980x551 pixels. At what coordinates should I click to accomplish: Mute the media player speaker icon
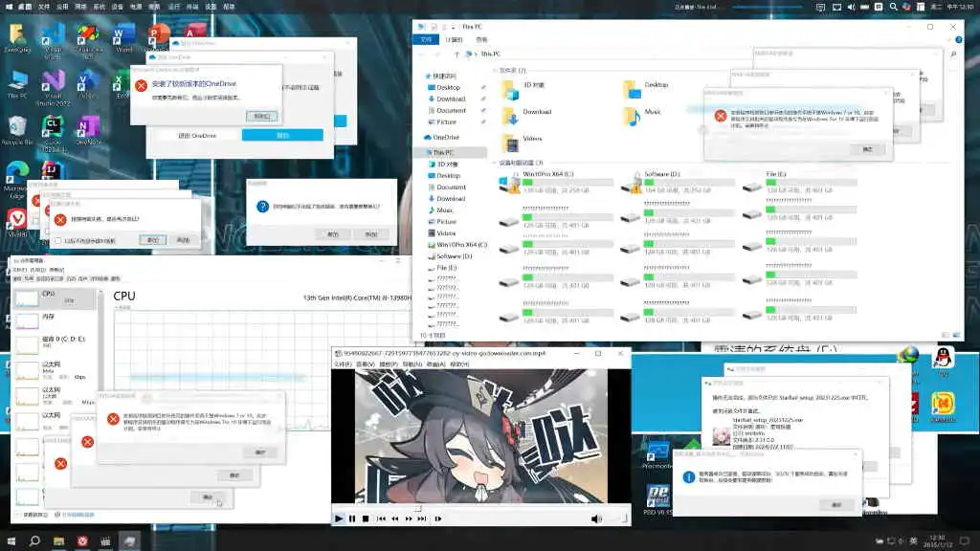coord(596,518)
